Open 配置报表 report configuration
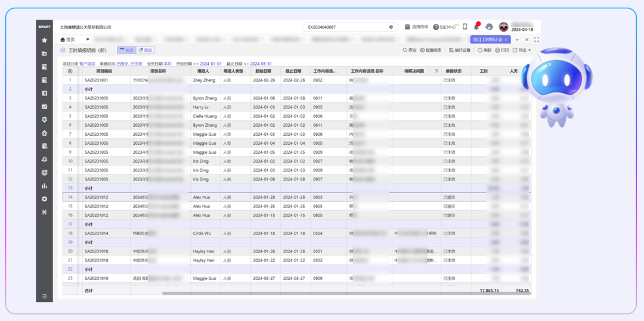The height and width of the screenshot is (321, 644). (x=431, y=51)
